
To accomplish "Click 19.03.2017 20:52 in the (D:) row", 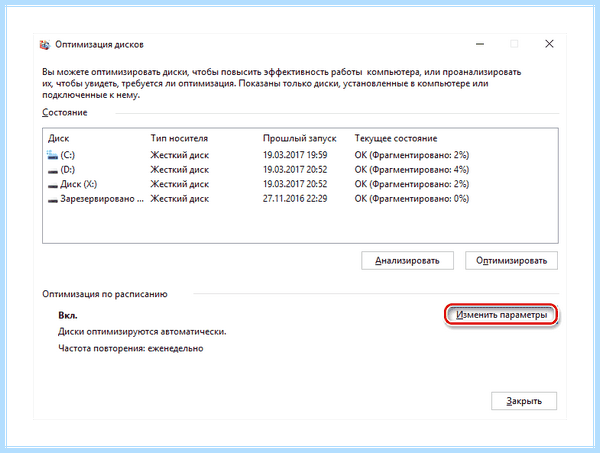I will coord(295,169).
